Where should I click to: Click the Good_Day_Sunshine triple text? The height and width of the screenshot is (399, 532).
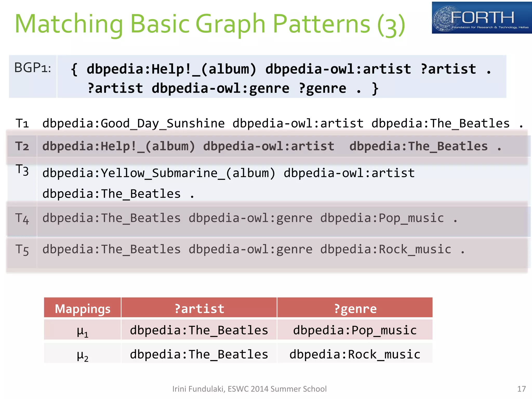coord(283,123)
